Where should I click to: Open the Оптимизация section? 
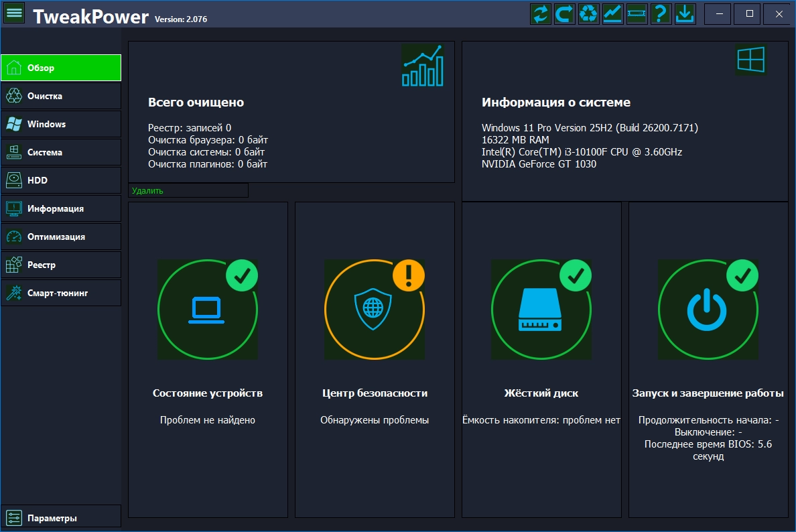click(x=61, y=237)
